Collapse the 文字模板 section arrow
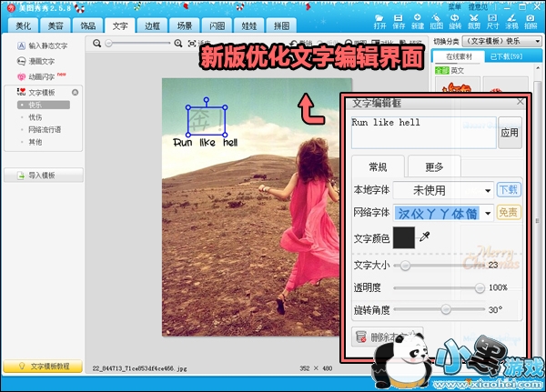The height and width of the screenshot is (392, 546). (x=76, y=93)
